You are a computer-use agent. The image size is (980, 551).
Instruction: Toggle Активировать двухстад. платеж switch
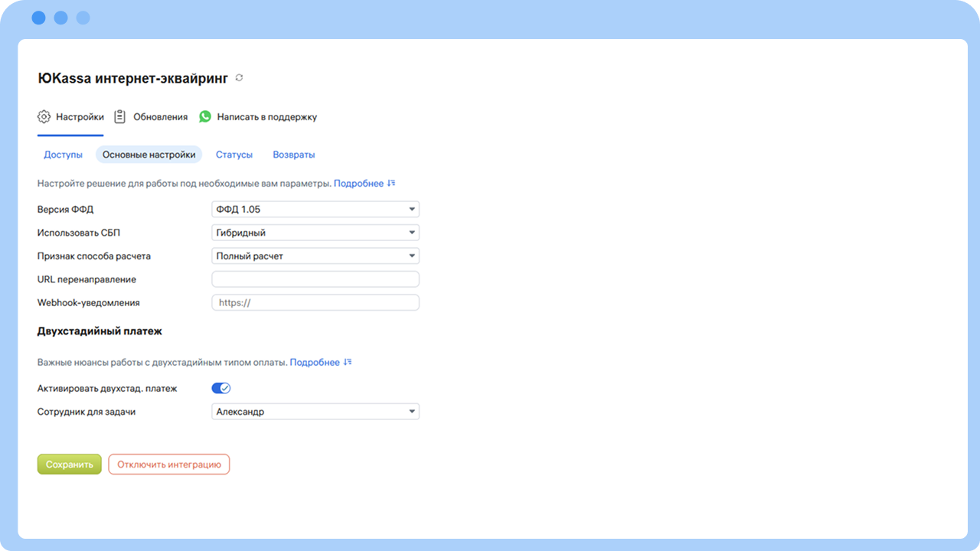(221, 388)
